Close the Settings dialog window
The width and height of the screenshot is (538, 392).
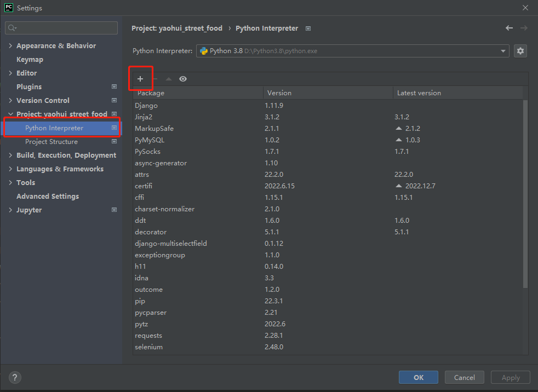click(525, 8)
